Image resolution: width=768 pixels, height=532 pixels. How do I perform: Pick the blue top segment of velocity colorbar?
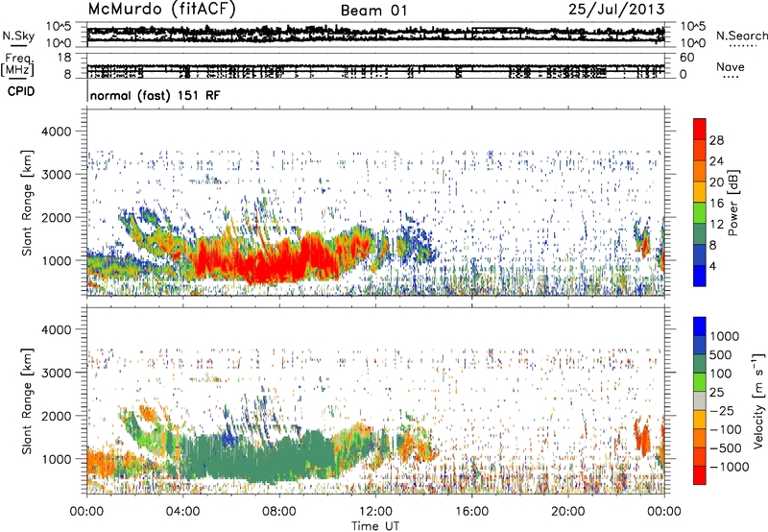point(700,326)
